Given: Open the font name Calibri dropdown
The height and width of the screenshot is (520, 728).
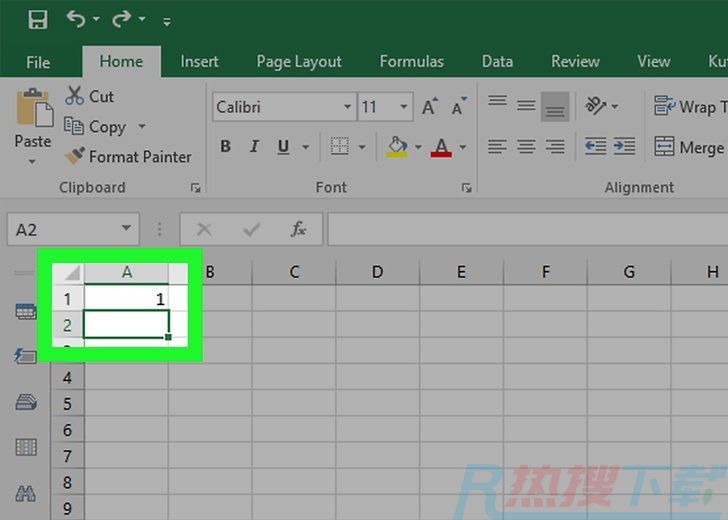Looking at the screenshot, I should click(348, 107).
